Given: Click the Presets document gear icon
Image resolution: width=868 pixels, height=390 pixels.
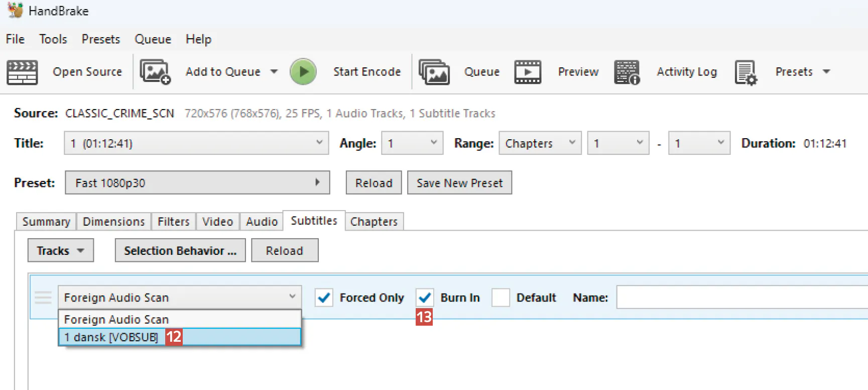Looking at the screenshot, I should [x=746, y=72].
